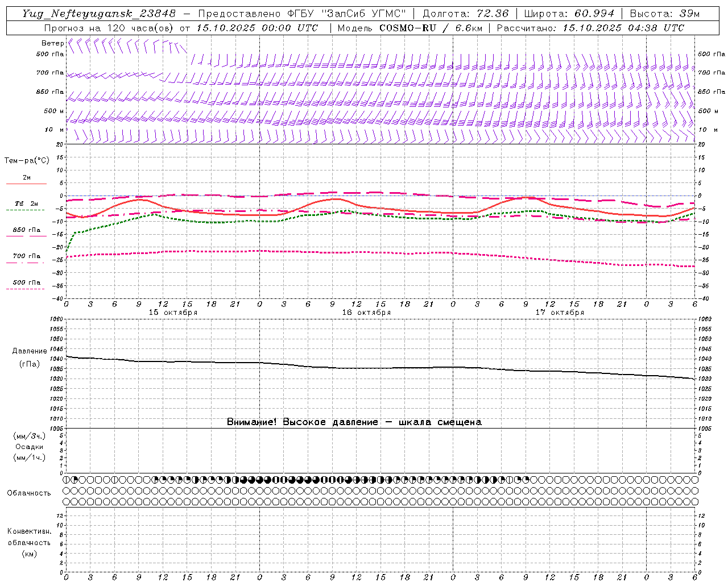Click the solid line sample under the '2м' legend

click(x=26, y=184)
